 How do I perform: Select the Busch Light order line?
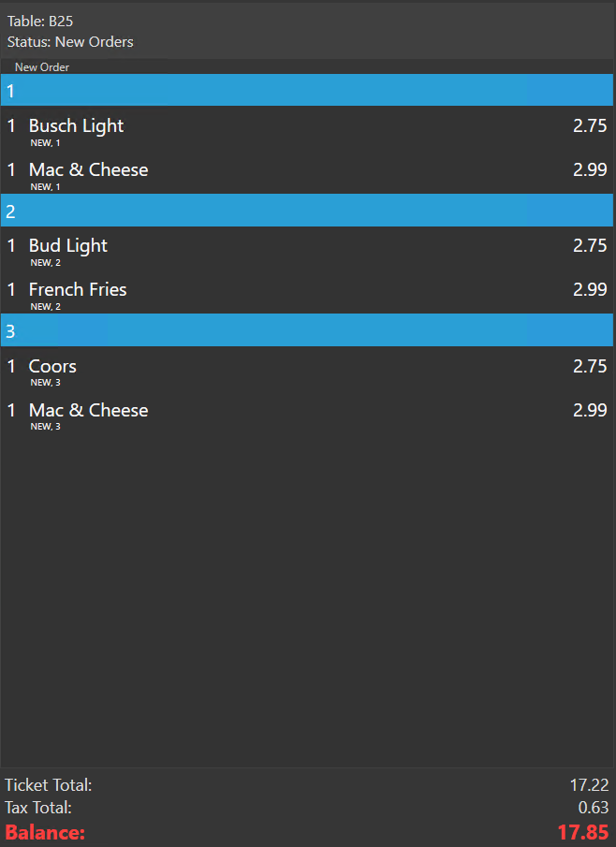[76, 126]
